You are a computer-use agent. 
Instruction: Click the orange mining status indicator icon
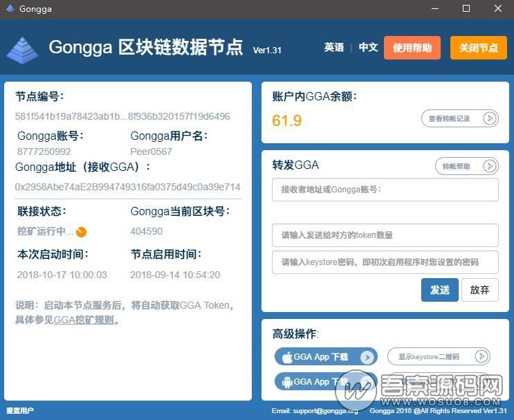(81, 232)
